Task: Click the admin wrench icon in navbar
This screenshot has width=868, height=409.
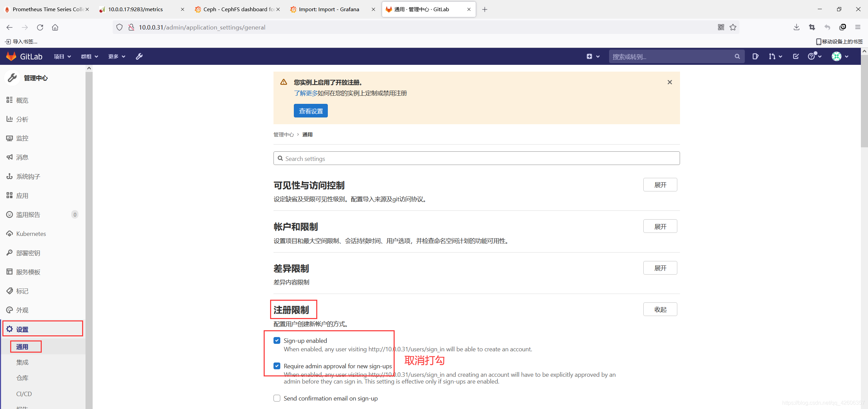Action: coord(139,56)
